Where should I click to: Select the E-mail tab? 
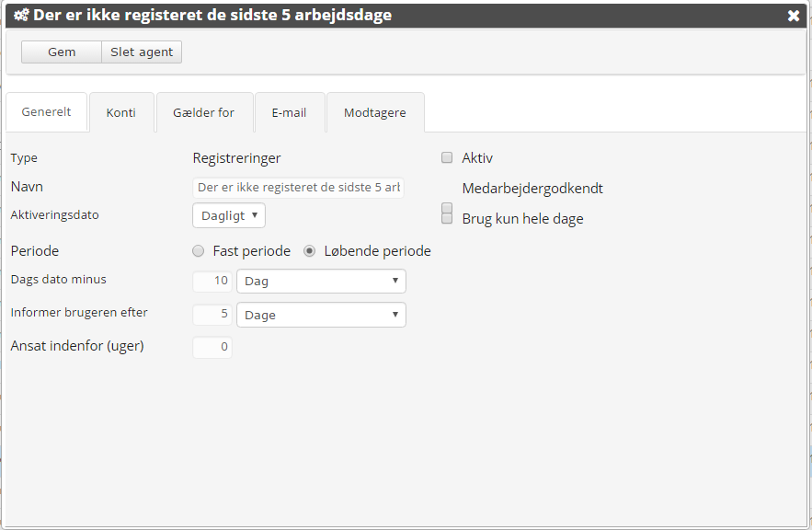click(x=289, y=113)
